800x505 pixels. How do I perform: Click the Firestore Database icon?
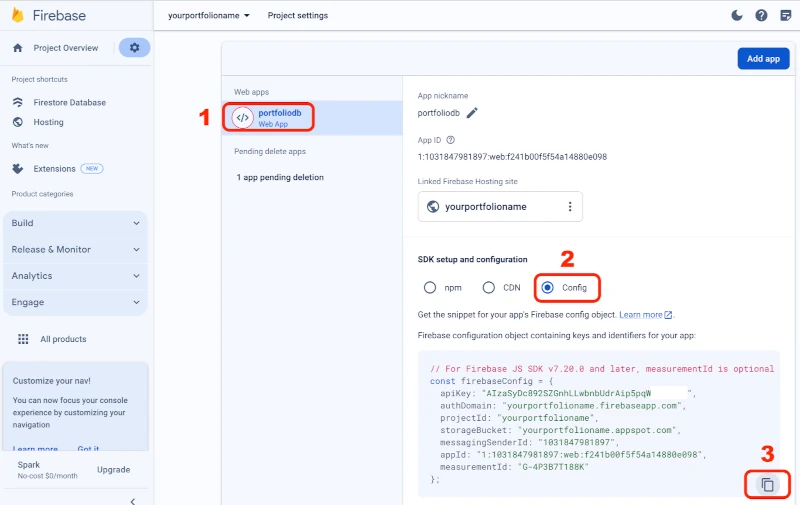[x=18, y=102]
